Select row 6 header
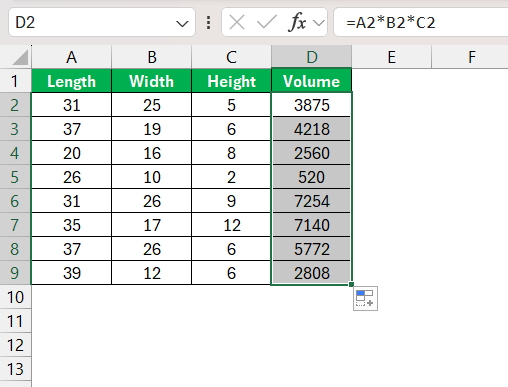Viewport: 508px width, 387px height. pyautogui.click(x=15, y=201)
